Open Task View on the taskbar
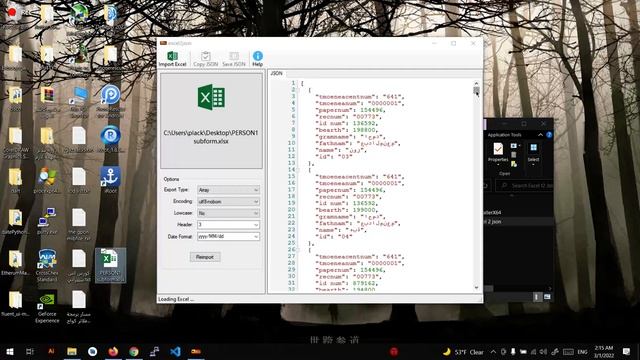The height and width of the screenshot is (360, 640). click(30, 351)
